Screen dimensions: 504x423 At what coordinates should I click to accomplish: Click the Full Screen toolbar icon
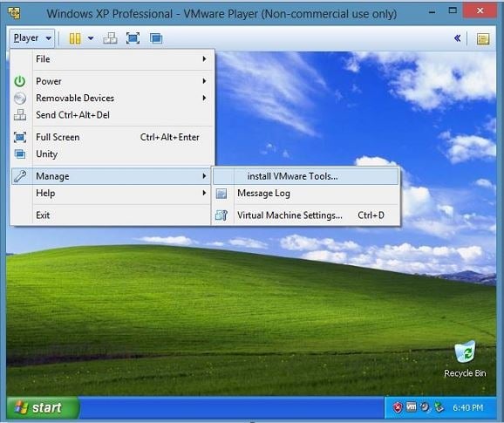[x=133, y=38]
